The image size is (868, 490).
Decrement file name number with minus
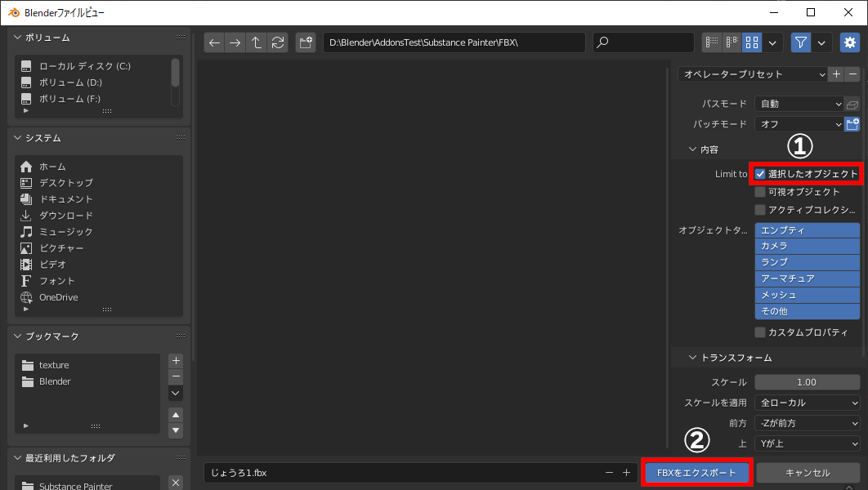click(x=609, y=473)
